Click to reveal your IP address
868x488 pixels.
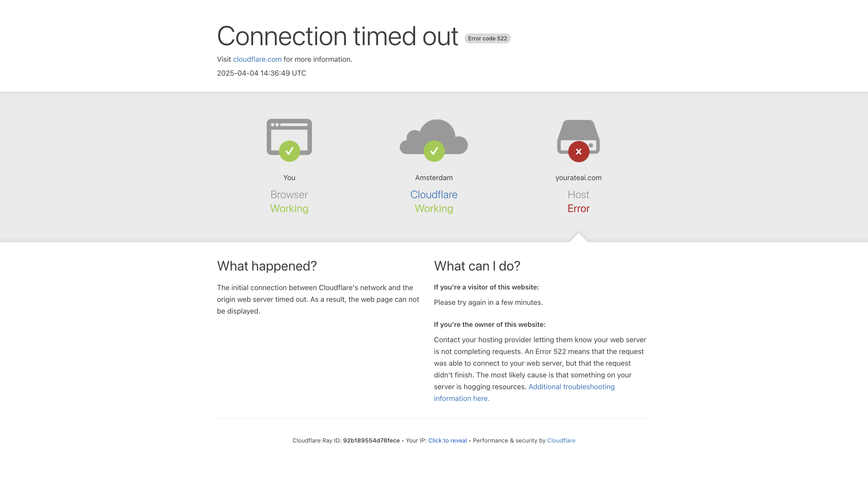pyautogui.click(x=448, y=440)
